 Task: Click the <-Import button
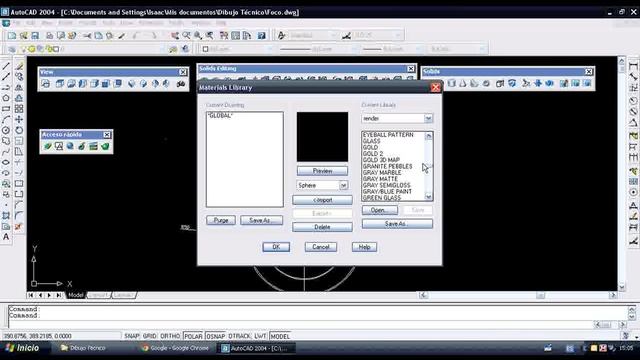322,200
